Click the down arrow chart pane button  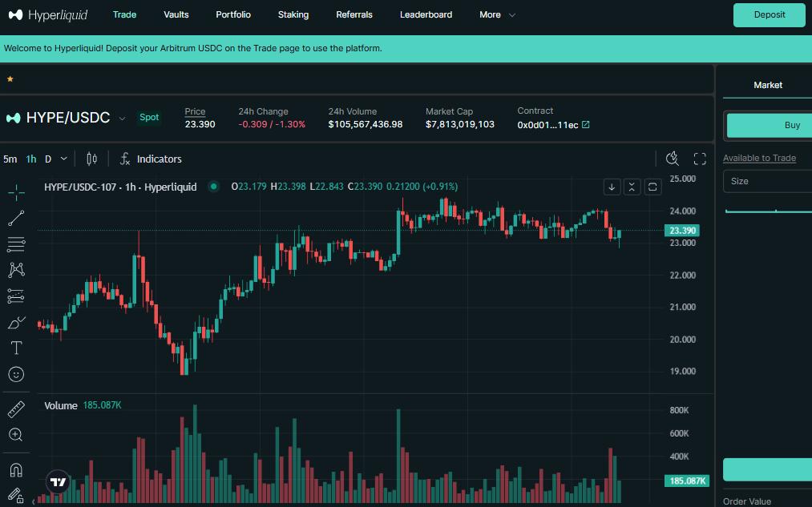click(x=612, y=187)
